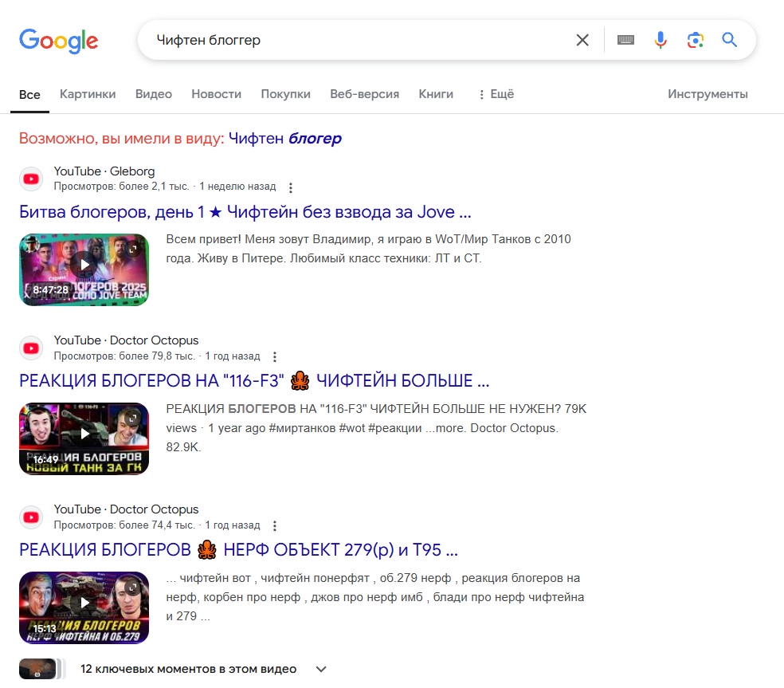Screen dimensions: 784x688
Task: Open РЕАКЦИЯ БЛОГЕРОВ НА "116-F3" result
Action: click(254, 381)
